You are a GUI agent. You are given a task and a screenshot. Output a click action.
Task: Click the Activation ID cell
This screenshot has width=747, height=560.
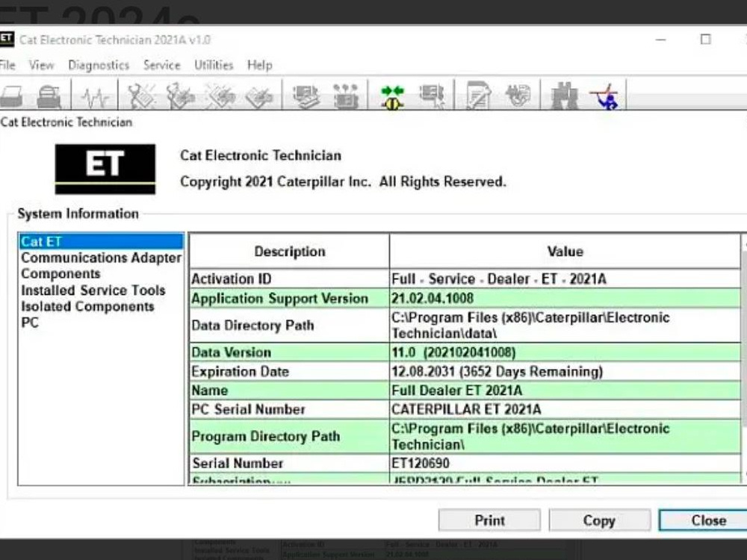point(289,279)
